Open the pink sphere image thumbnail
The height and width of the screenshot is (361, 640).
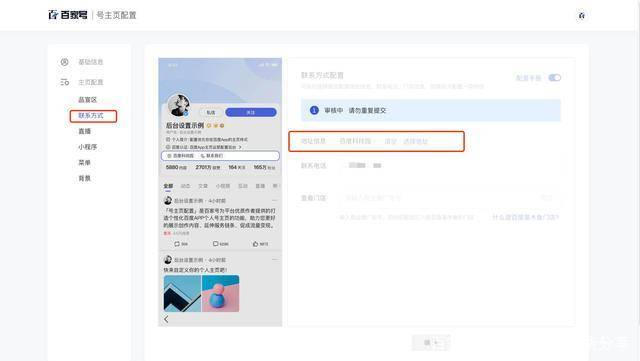(220, 293)
